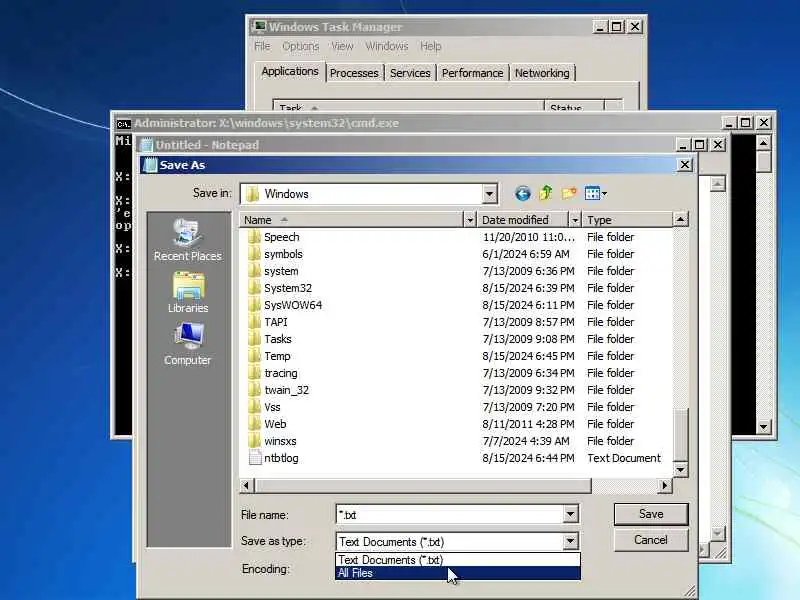Click the Notepad icon in the Save As title bar
This screenshot has width=800, height=600.
149,165
